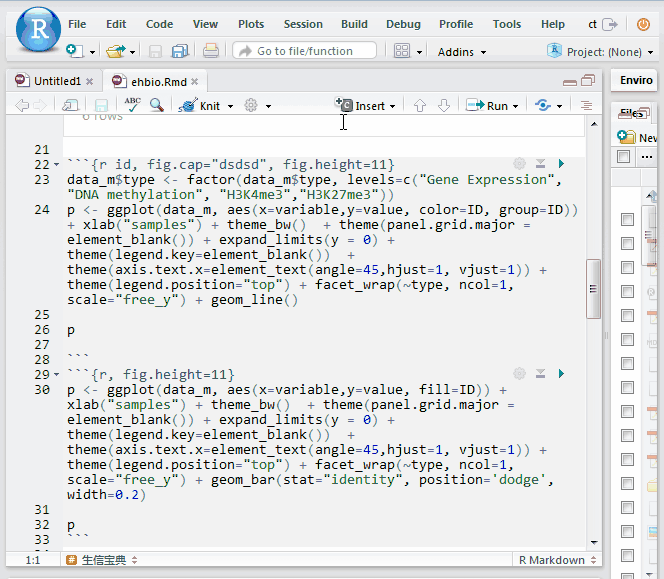Viewport: 664px width, 579px height.
Task: Open the new file type dropdown arrow
Action: [92, 53]
